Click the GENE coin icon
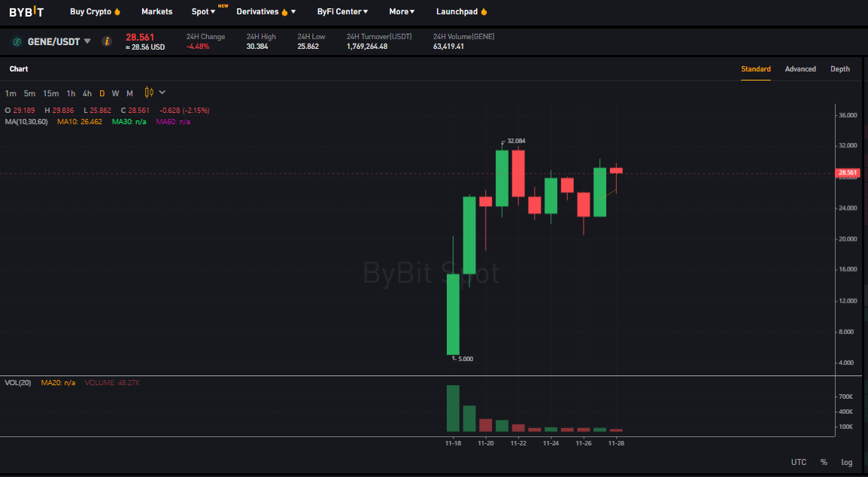868x477 pixels. pos(17,41)
